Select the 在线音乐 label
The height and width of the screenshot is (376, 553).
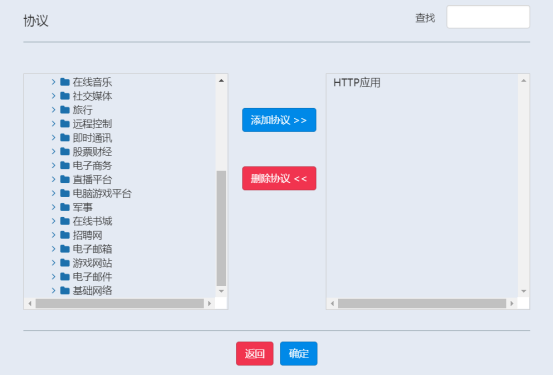[92, 82]
